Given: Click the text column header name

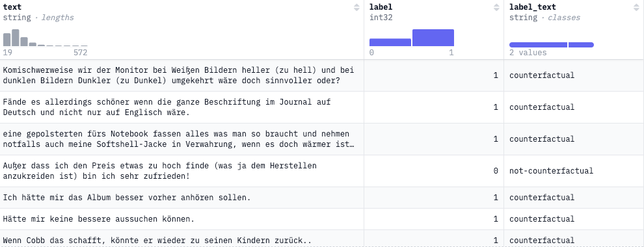Looking at the screenshot, I should 12,7.
